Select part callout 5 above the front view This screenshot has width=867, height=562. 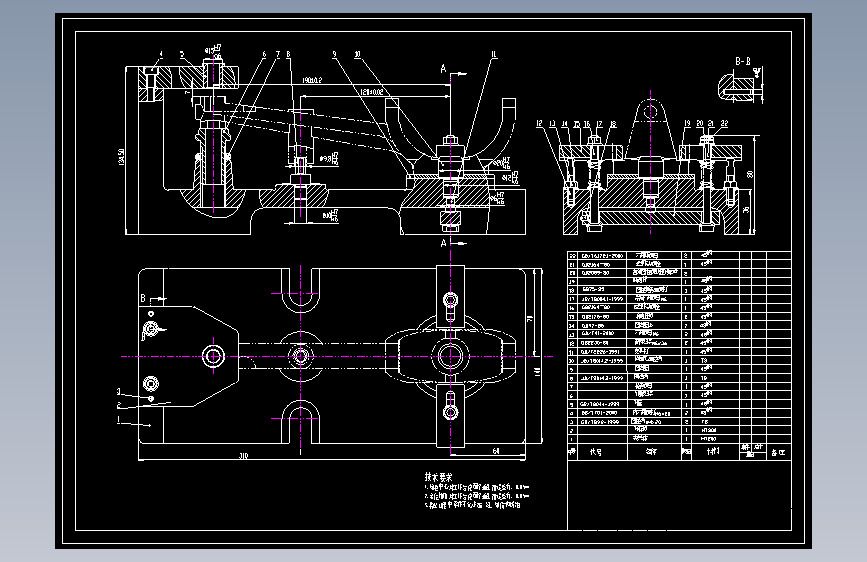(182, 55)
